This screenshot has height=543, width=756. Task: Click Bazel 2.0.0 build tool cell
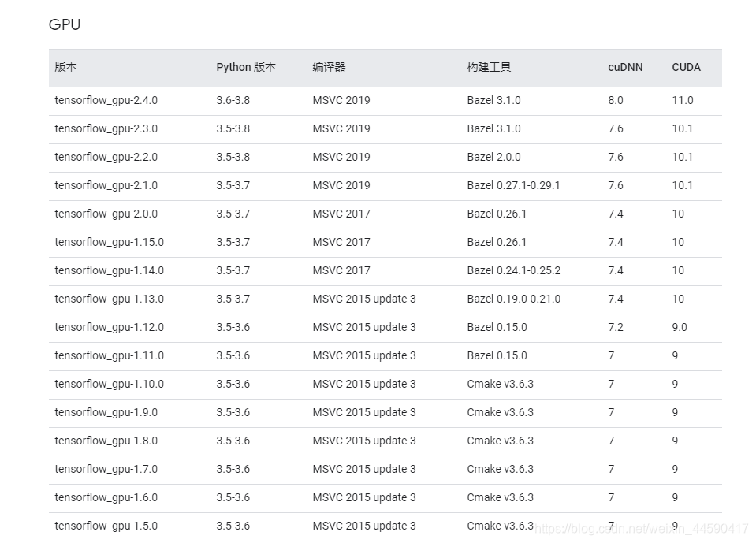click(493, 158)
